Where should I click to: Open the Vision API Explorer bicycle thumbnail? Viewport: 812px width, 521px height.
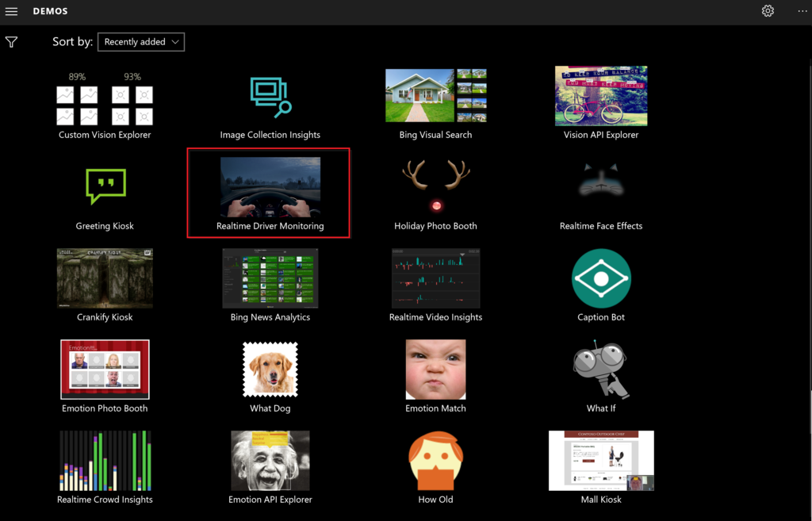pos(601,96)
